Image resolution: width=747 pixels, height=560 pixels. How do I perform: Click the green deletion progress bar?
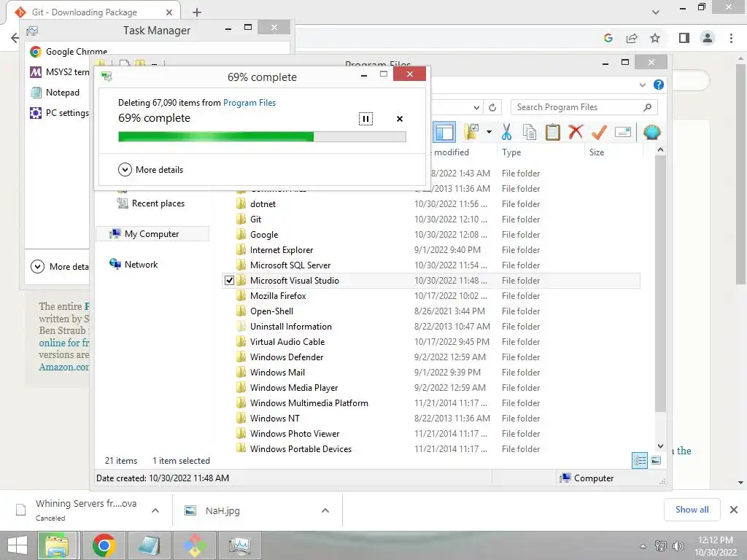pyautogui.click(x=262, y=137)
